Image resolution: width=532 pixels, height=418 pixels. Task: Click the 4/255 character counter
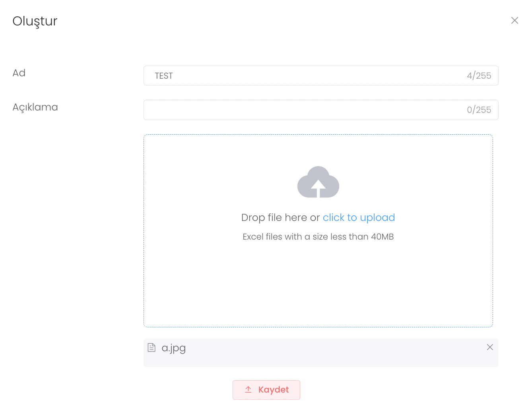coord(479,75)
